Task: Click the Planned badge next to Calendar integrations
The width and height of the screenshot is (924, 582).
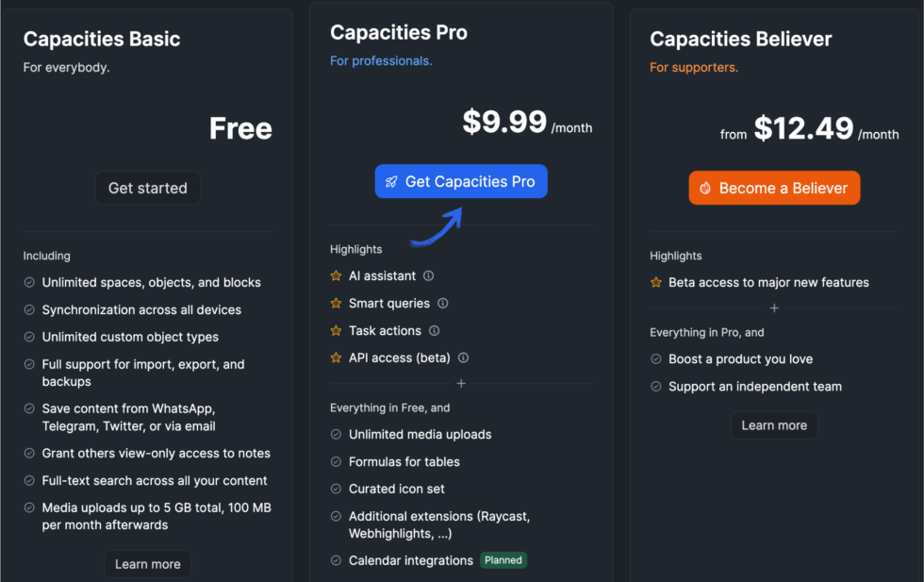Action: click(503, 559)
